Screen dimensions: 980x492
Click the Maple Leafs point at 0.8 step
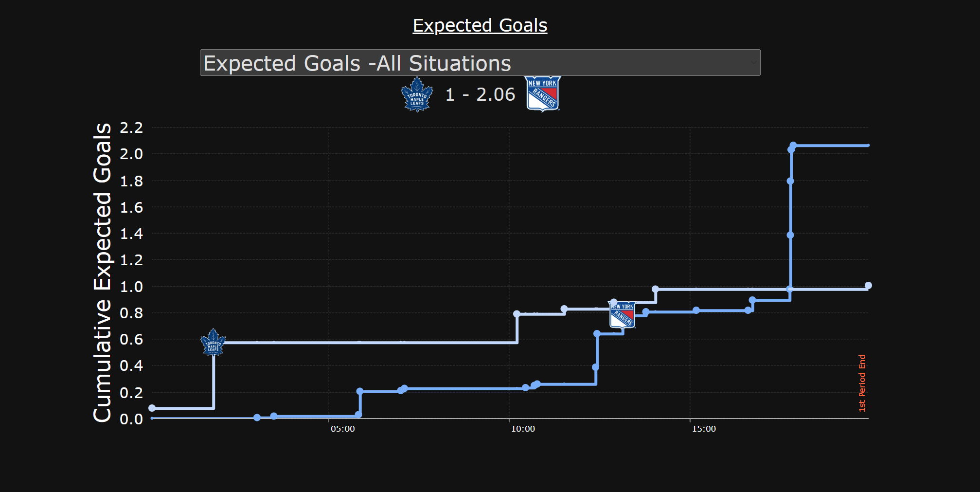[517, 314]
